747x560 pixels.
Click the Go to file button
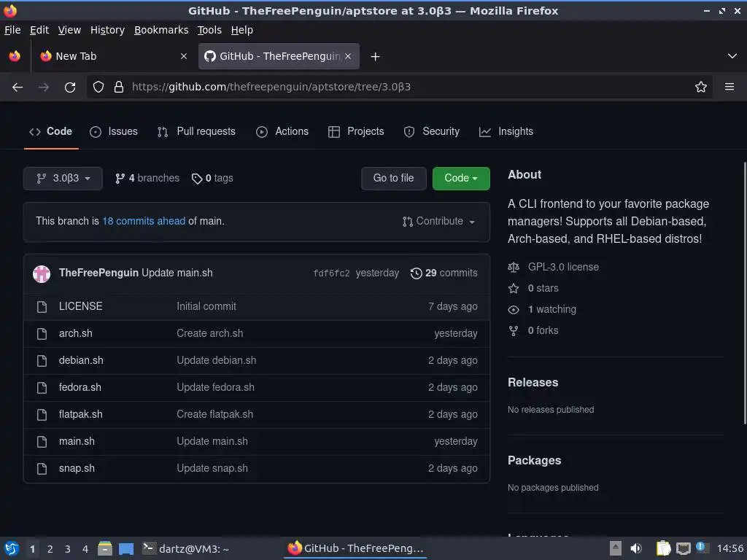(x=393, y=178)
